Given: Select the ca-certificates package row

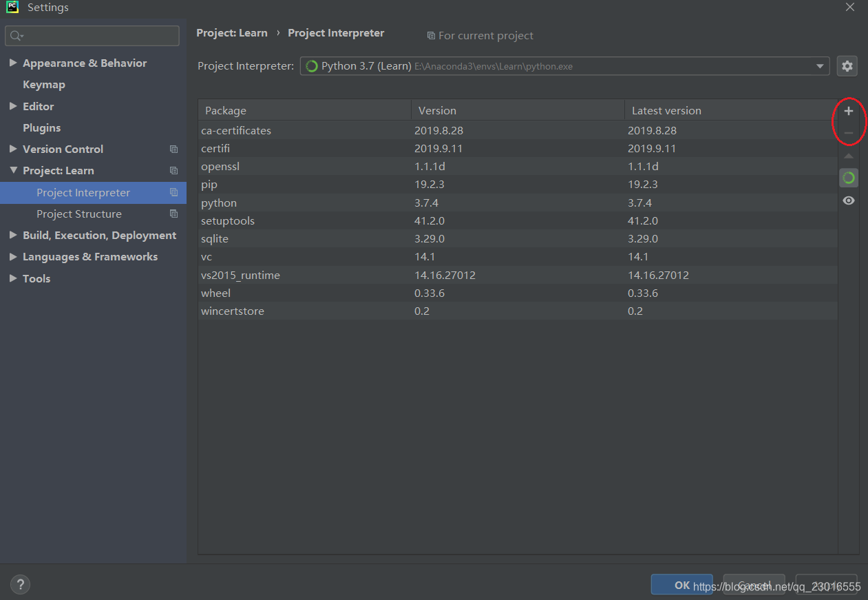Looking at the screenshot, I should [518, 130].
